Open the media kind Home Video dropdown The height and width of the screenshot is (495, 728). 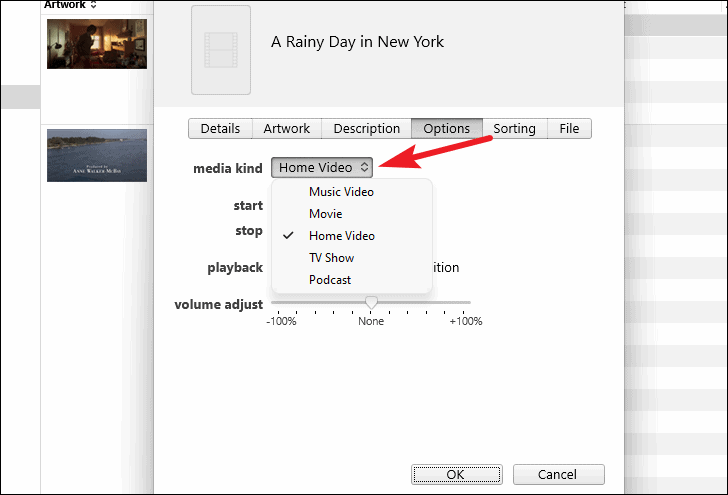[322, 168]
